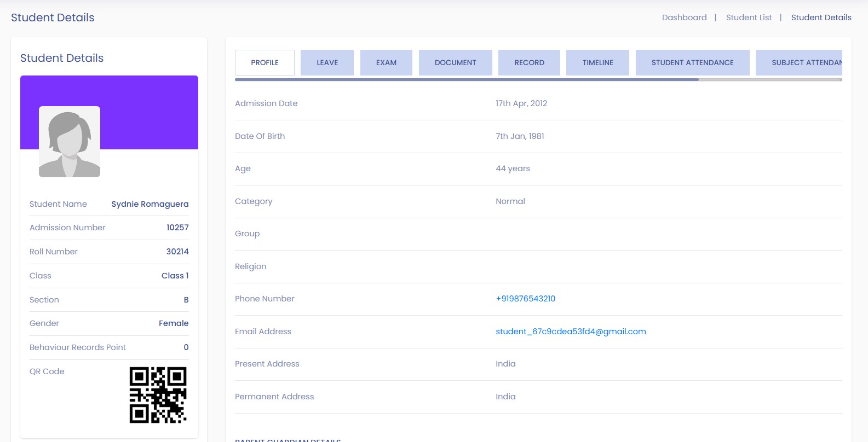Image resolution: width=868 pixels, height=442 pixels.
Task: Select the Document tab
Action: (x=455, y=62)
